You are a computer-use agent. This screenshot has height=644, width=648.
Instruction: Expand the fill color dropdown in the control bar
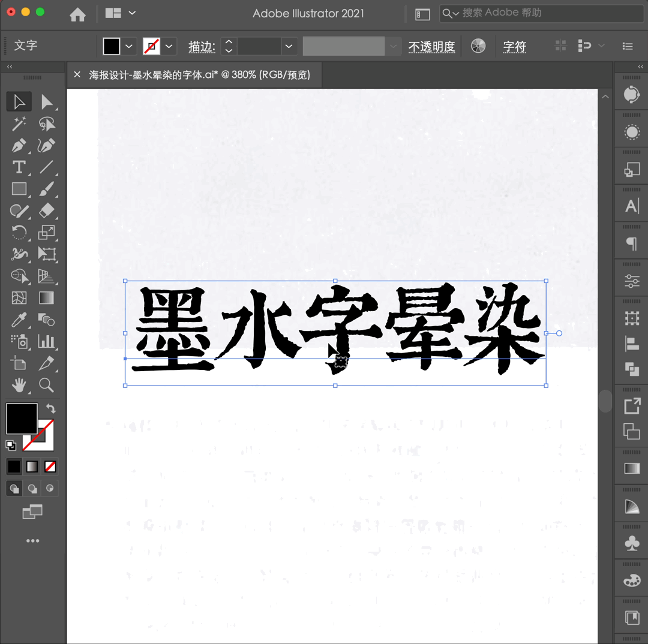(x=129, y=46)
